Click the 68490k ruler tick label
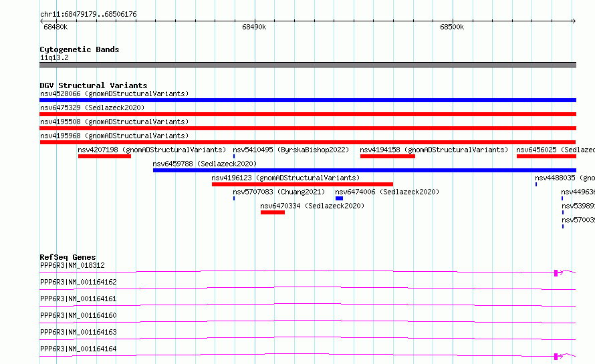This screenshot has height=364, width=595. point(254,27)
